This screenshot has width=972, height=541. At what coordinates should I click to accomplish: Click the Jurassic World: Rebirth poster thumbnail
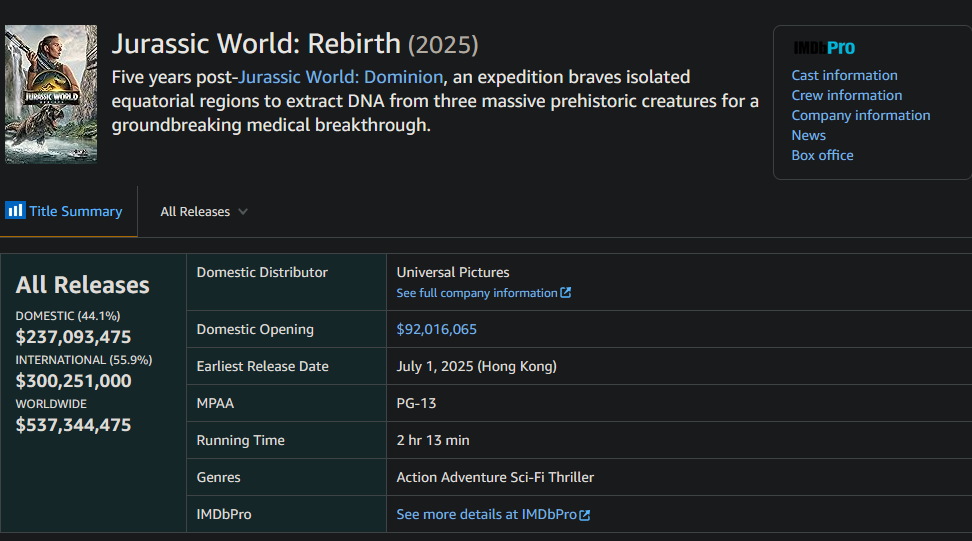click(x=51, y=94)
